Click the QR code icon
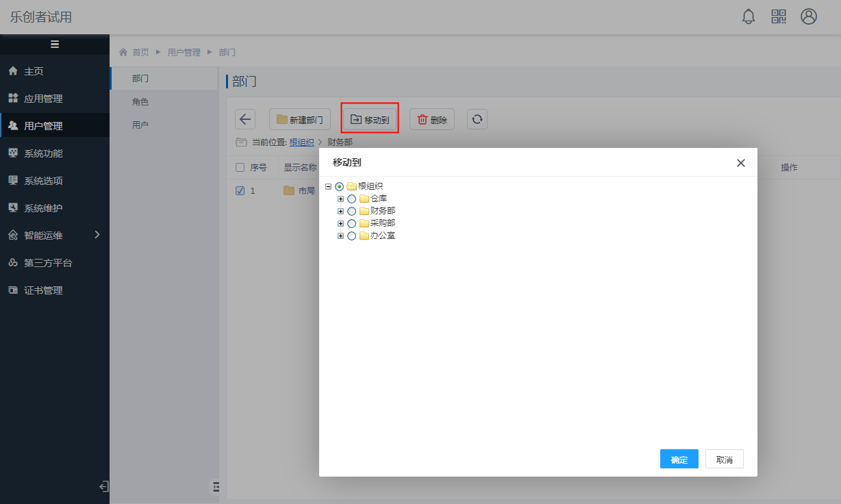This screenshot has width=841, height=504. [x=779, y=16]
